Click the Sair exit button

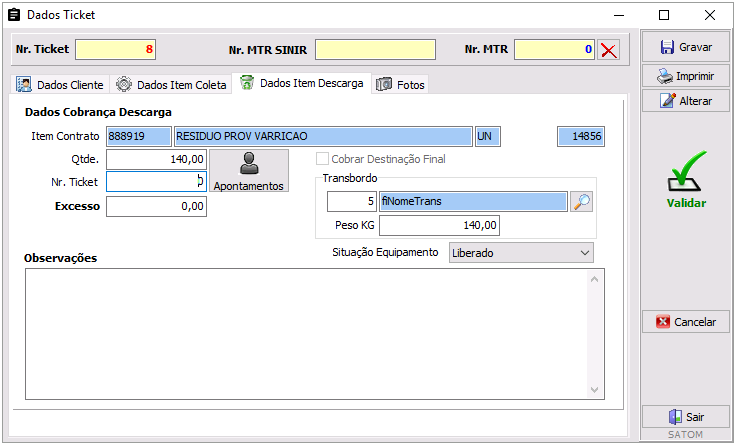pos(686,417)
